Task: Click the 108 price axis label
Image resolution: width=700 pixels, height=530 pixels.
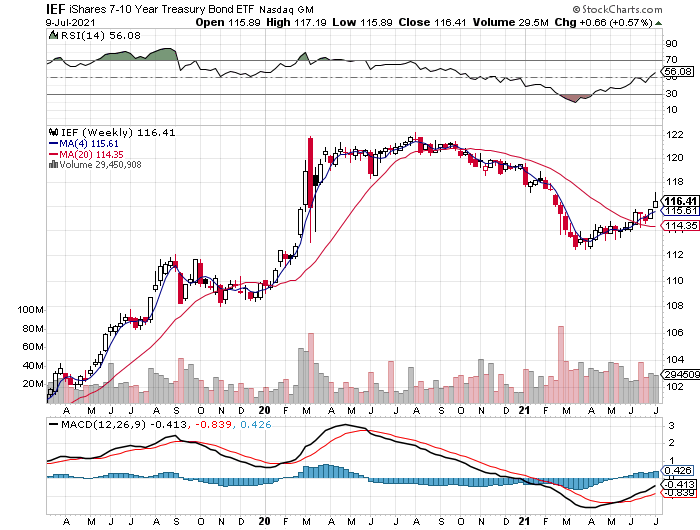Action: pyautogui.click(x=675, y=306)
